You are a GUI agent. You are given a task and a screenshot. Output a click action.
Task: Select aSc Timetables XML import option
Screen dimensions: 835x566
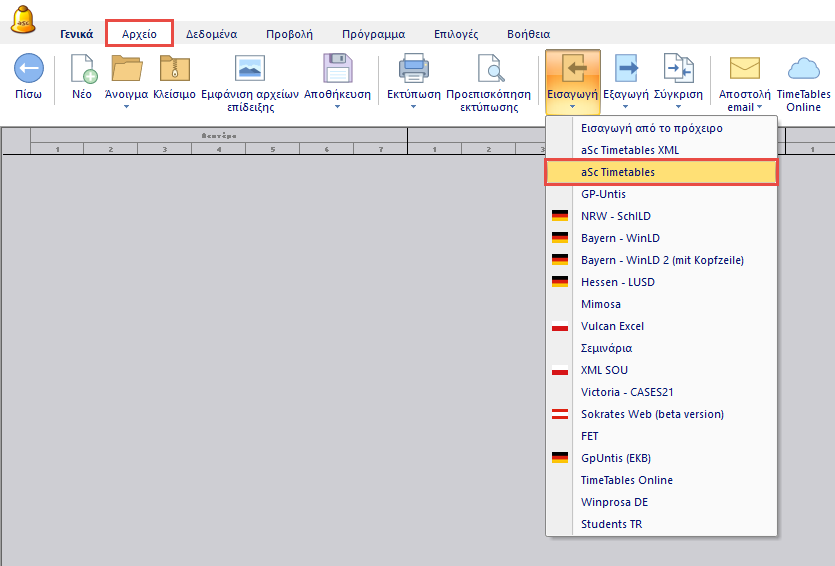tap(630, 150)
